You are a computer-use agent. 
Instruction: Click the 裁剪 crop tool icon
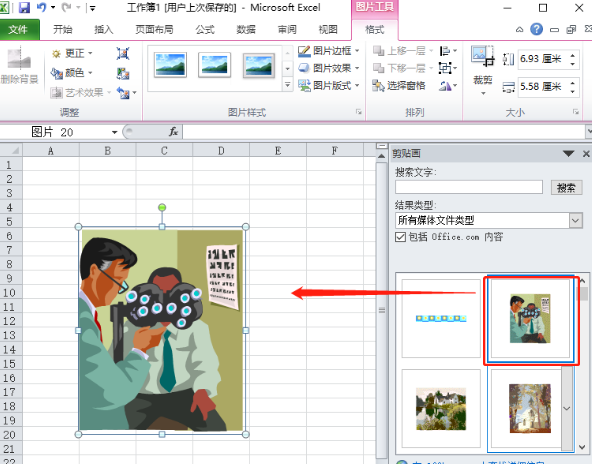(x=483, y=56)
